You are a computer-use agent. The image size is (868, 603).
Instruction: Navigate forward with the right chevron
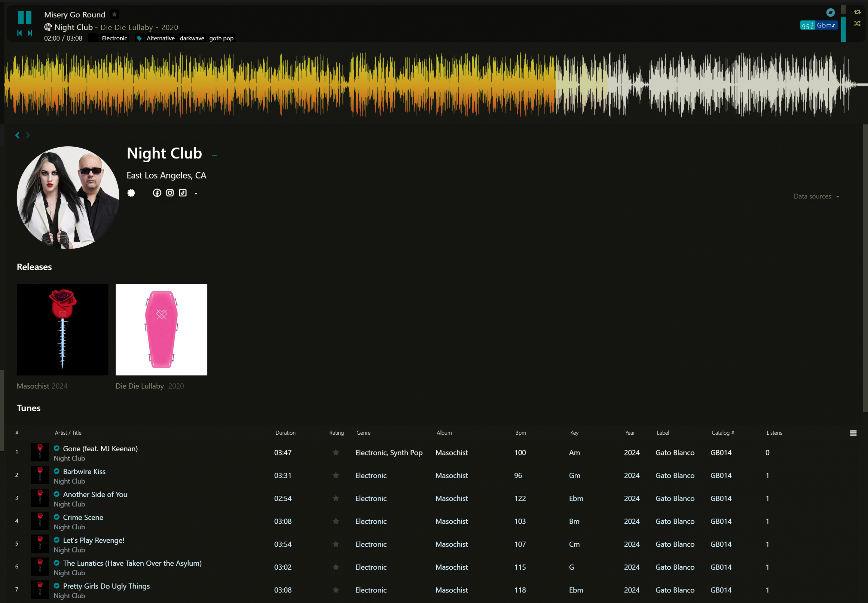pyautogui.click(x=27, y=135)
